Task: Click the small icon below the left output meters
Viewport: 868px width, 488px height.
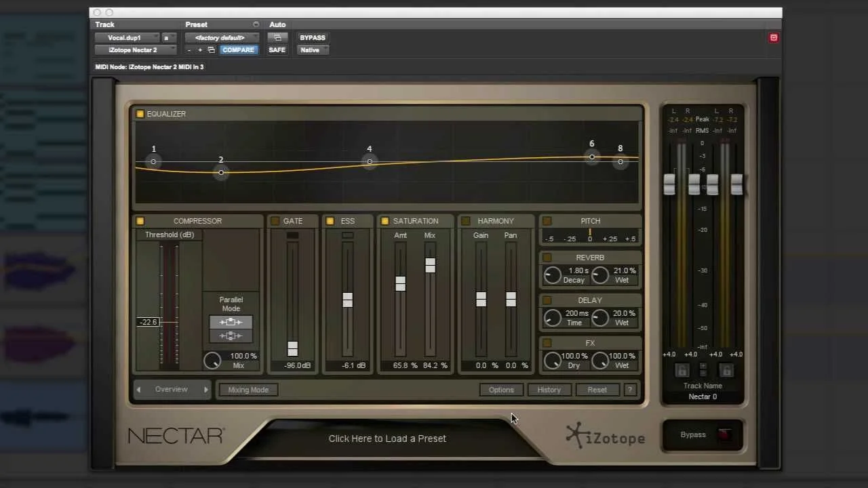Action: click(682, 370)
